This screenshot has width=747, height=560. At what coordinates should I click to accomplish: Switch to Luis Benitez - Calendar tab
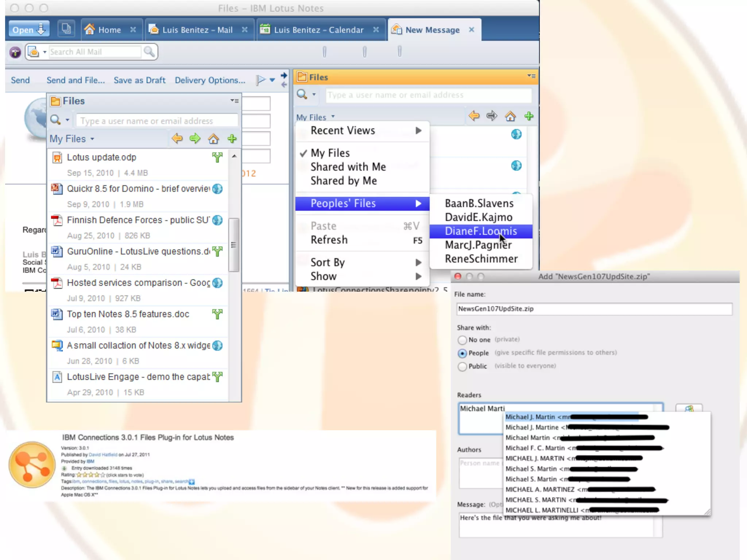318,30
